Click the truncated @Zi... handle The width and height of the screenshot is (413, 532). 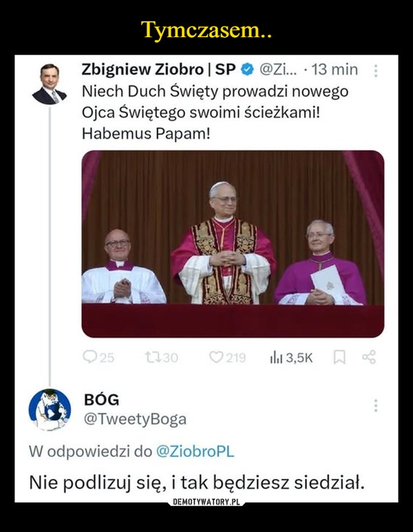(278, 70)
